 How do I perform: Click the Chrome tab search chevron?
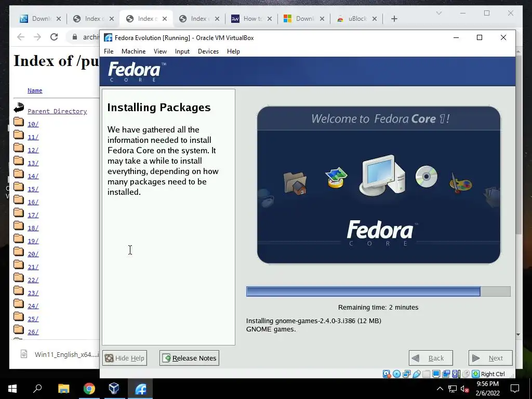438,13
